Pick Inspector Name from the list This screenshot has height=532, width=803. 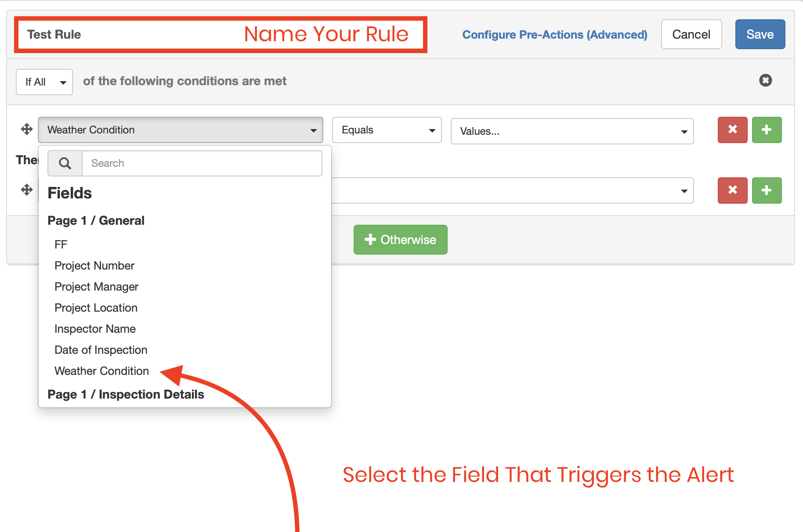click(95, 329)
